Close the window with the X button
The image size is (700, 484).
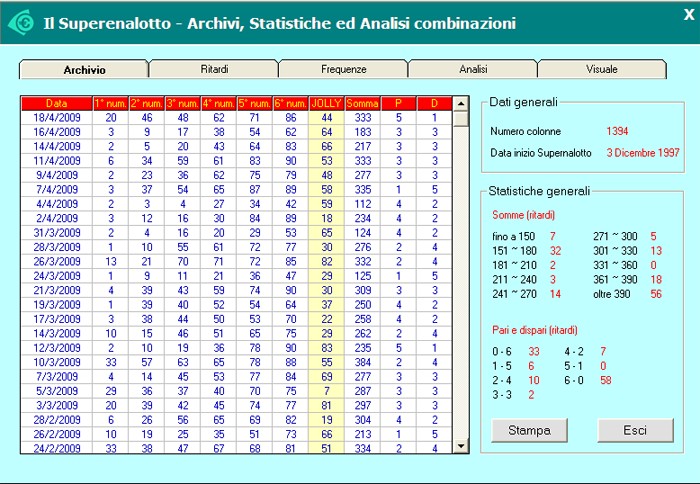click(x=689, y=15)
